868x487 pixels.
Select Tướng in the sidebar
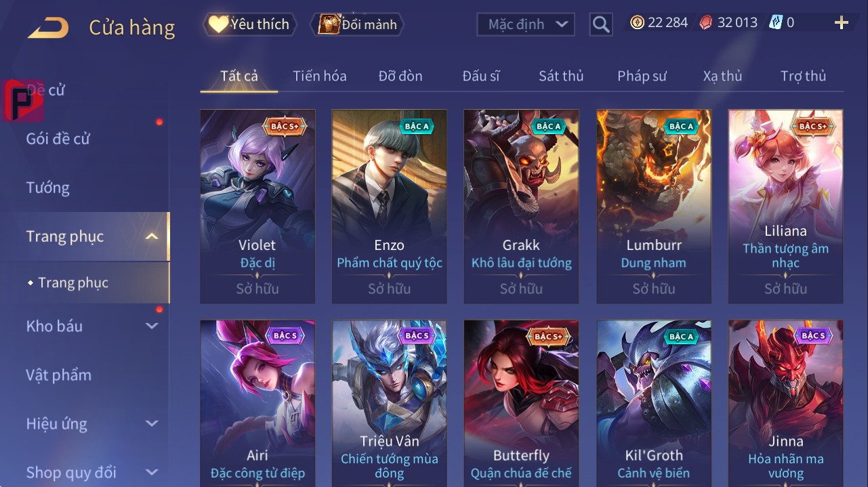click(x=48, y=188)
